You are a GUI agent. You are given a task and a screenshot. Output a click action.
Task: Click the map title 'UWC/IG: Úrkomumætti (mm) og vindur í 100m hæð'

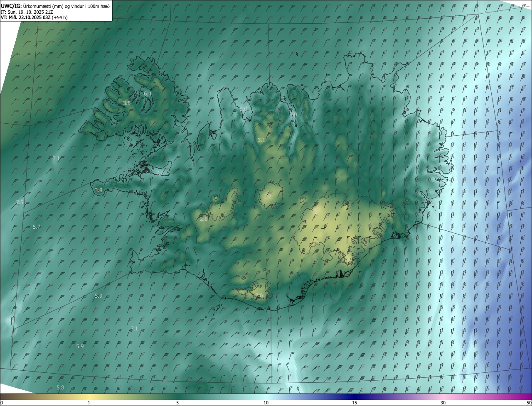55,6
